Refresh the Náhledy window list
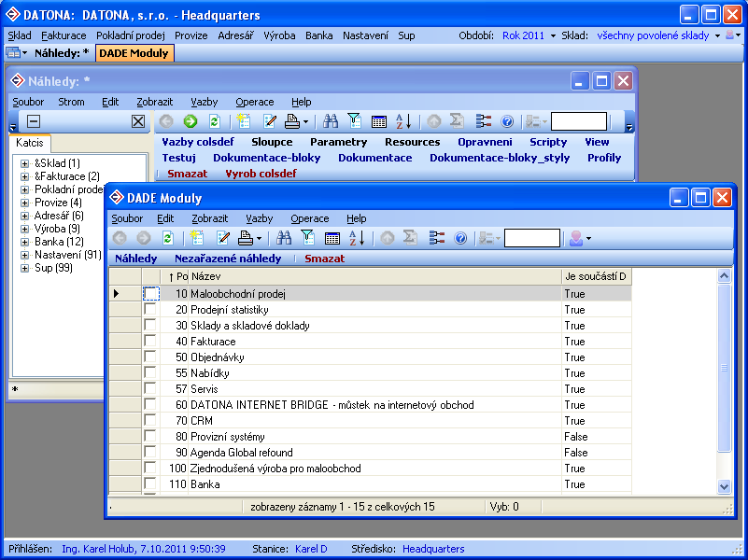 click(x=214, y=121)
